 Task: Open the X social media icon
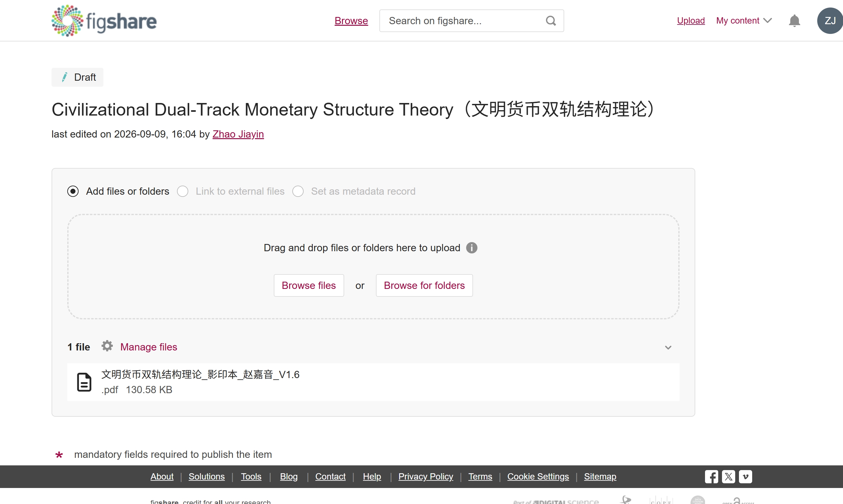pos(728,476)
